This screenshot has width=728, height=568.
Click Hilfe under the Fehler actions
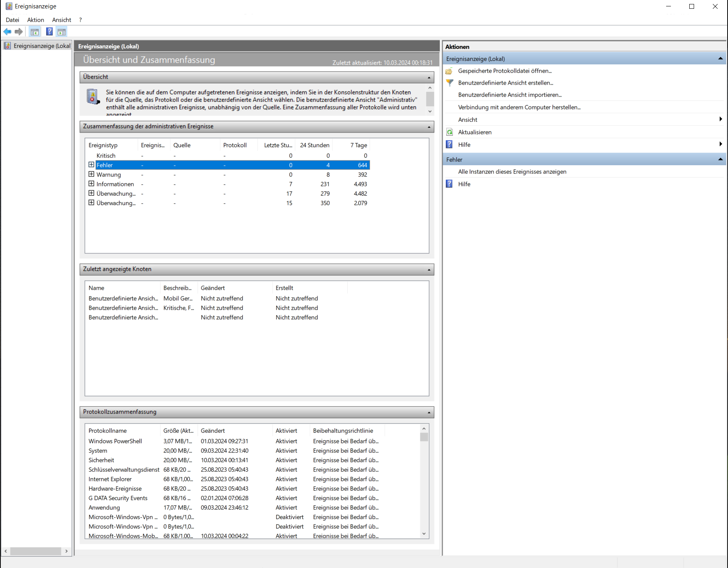464,184
